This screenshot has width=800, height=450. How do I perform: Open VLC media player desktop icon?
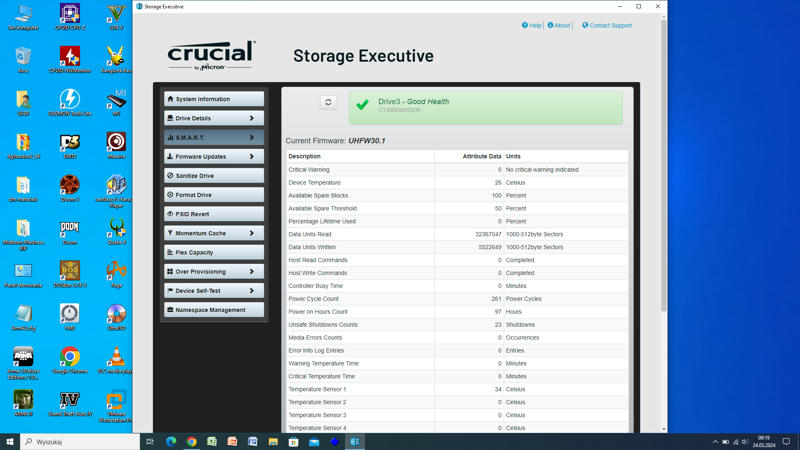116,360
